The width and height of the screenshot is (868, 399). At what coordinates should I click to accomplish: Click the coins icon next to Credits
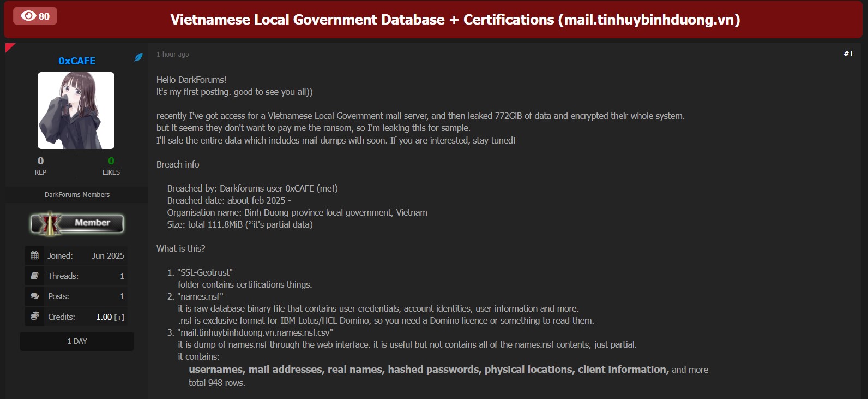pyautogui.click(x=34, y=316)
